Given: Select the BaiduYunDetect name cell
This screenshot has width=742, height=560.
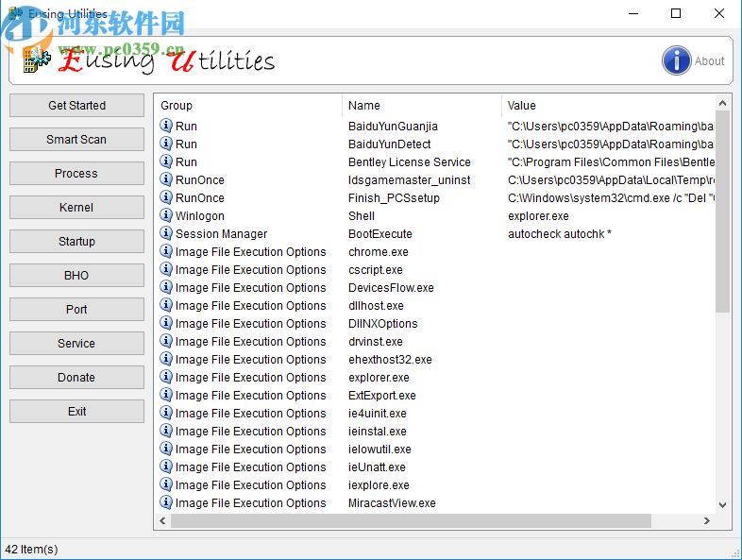Looking at the screenshot, I should 390,144.
